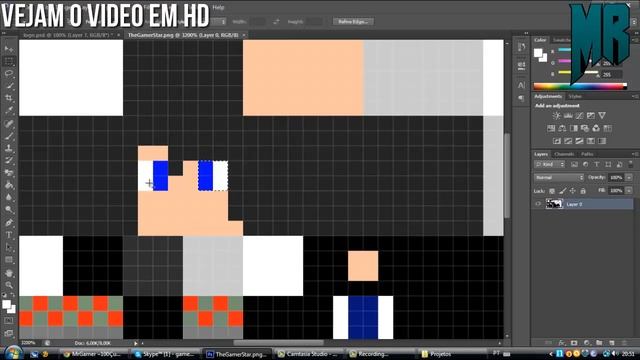Add Photo Filter adjustment

point(585,128)
